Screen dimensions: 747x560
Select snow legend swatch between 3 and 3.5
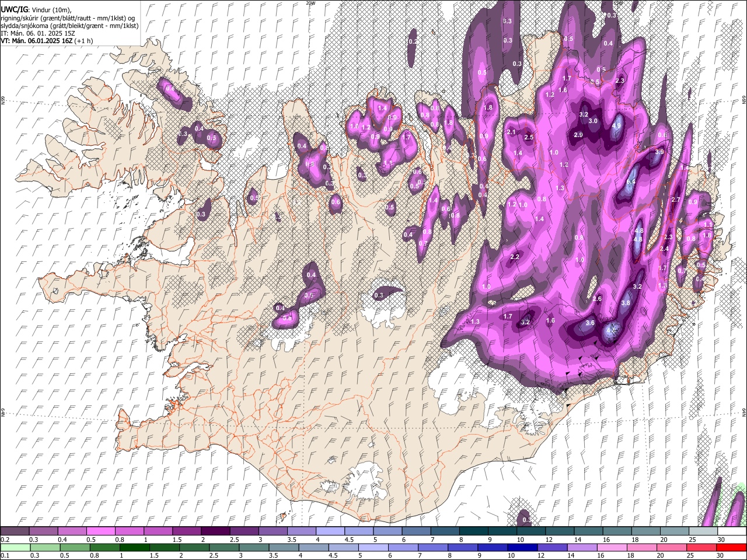pos(273,531)
